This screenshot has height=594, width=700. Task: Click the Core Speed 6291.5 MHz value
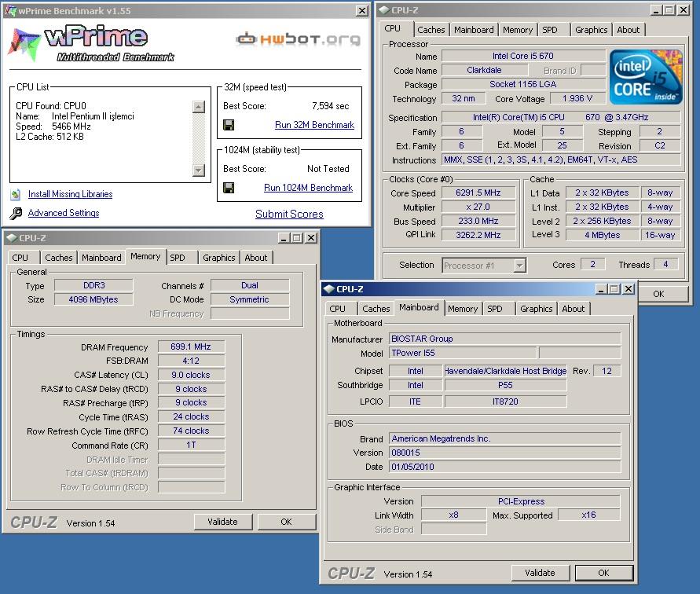click(478, 193)
